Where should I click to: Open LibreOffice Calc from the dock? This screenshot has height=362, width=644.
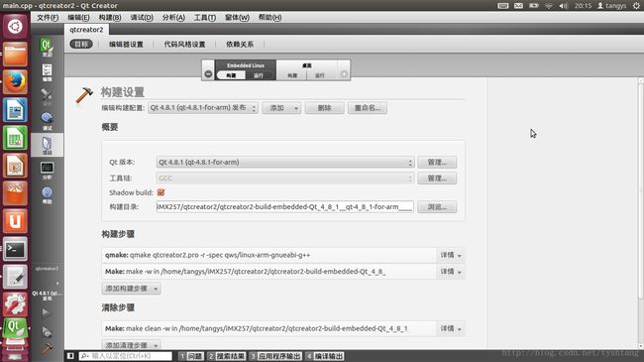point(15,138)
